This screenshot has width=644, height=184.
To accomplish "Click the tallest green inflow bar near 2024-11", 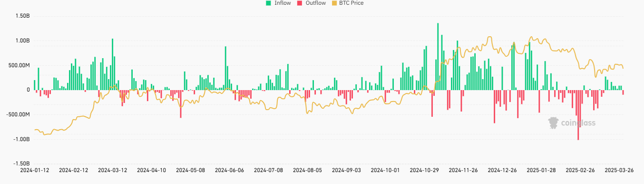I will click(438, 56).
